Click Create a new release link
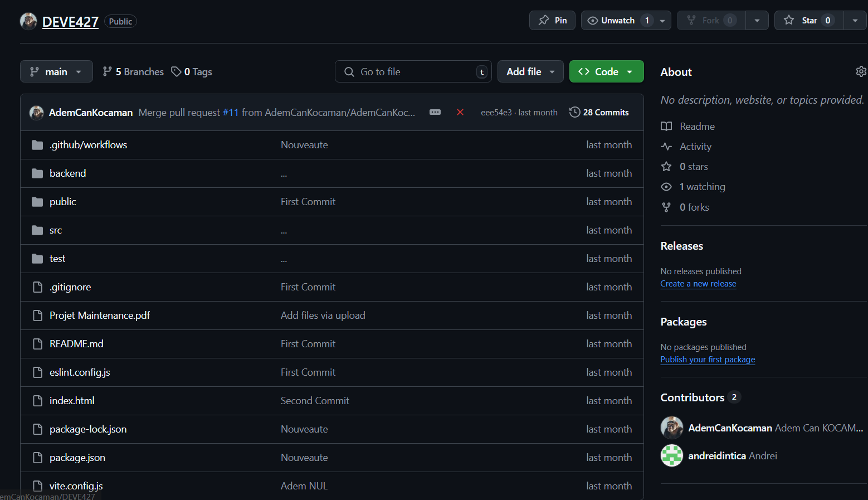 coord(698,284)
